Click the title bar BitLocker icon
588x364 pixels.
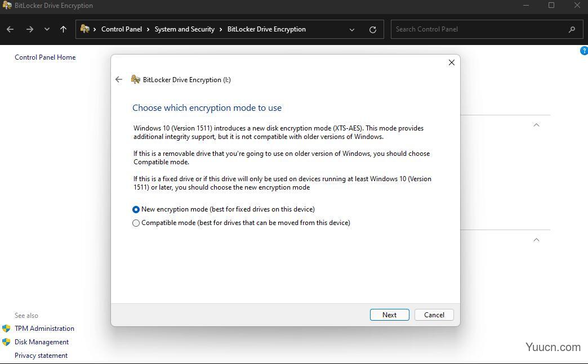tap(7, 5)
